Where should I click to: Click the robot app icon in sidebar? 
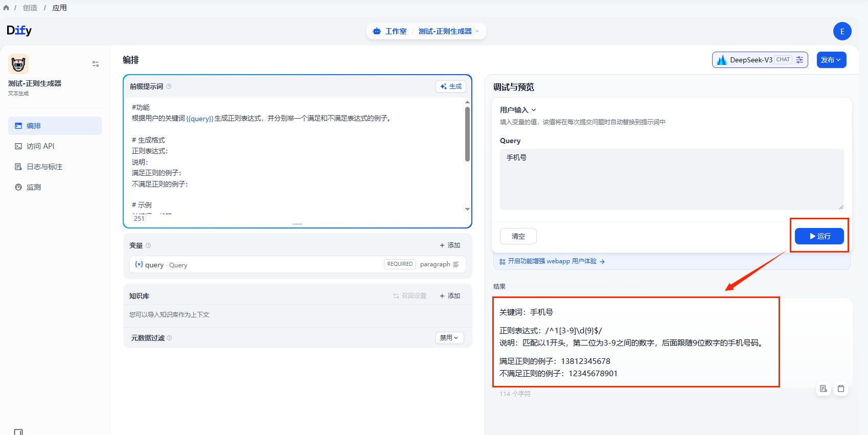point(18,64)
